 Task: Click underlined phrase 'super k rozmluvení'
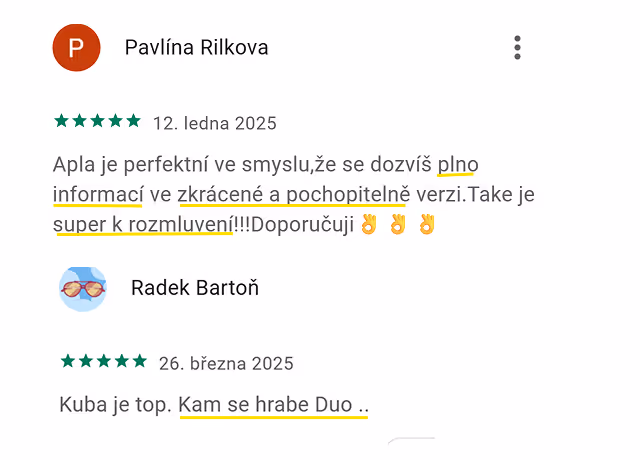pyautogui.click(x=143, y=224)
